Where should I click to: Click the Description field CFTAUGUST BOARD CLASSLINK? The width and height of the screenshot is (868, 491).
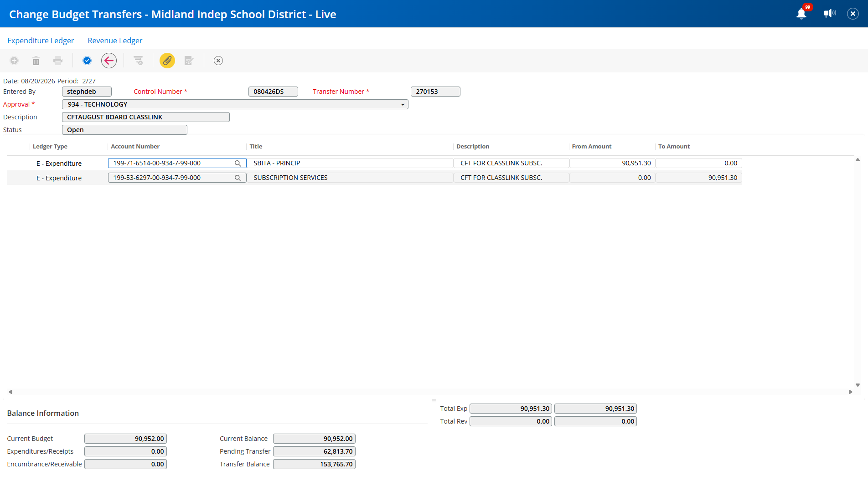pyautogui.click(x=146, y=117)
